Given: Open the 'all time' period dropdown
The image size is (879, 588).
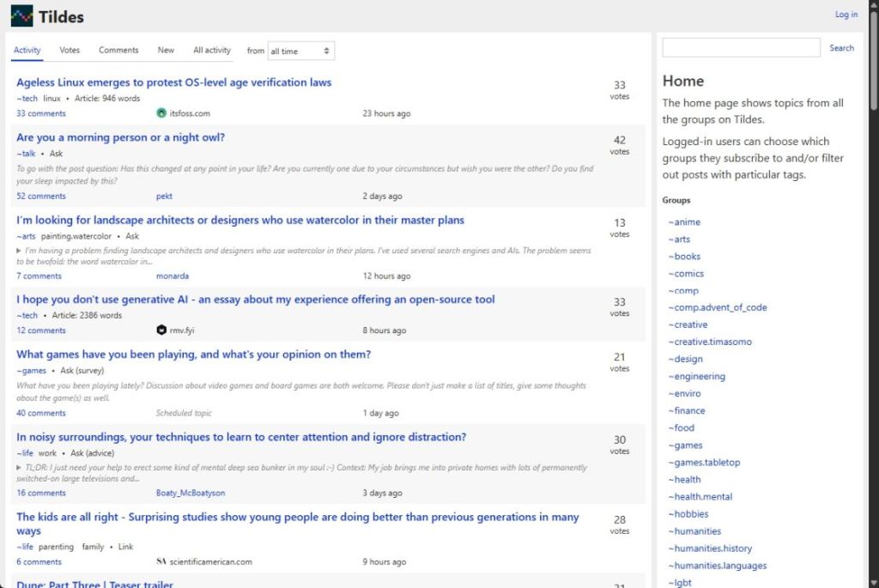Looking at the screenshot, I should click(x=300, y=52).
